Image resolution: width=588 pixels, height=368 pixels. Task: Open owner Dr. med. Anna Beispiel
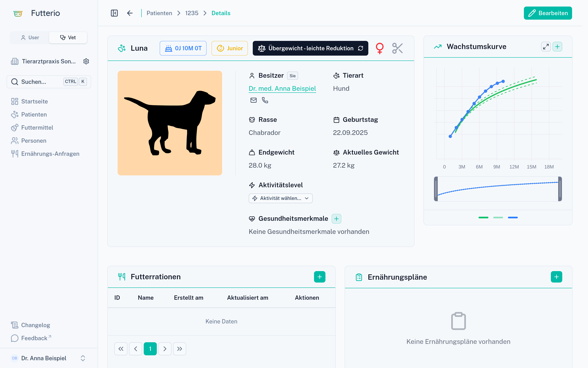tap(282, 89)
